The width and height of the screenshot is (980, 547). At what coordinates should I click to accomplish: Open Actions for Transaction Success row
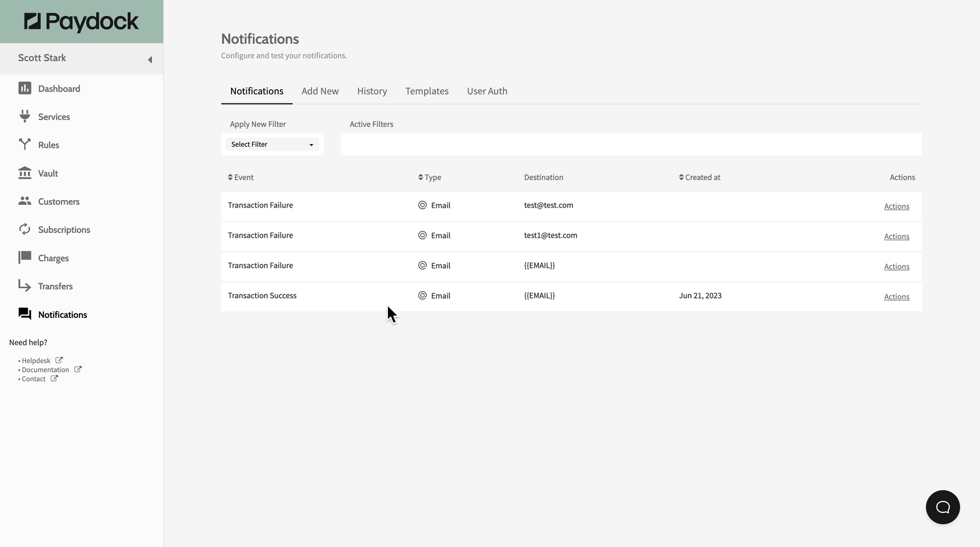click(896, 297)
